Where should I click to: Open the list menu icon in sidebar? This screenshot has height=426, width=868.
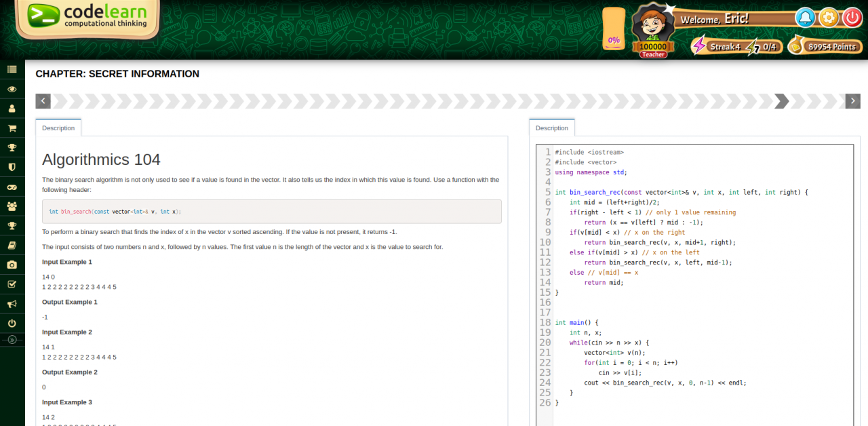click(12, 69)
